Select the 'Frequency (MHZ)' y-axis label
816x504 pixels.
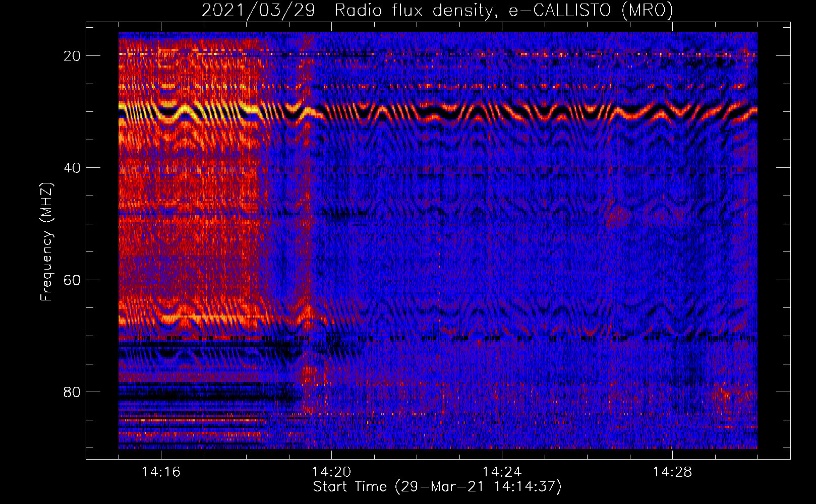(x=46, y=242)
